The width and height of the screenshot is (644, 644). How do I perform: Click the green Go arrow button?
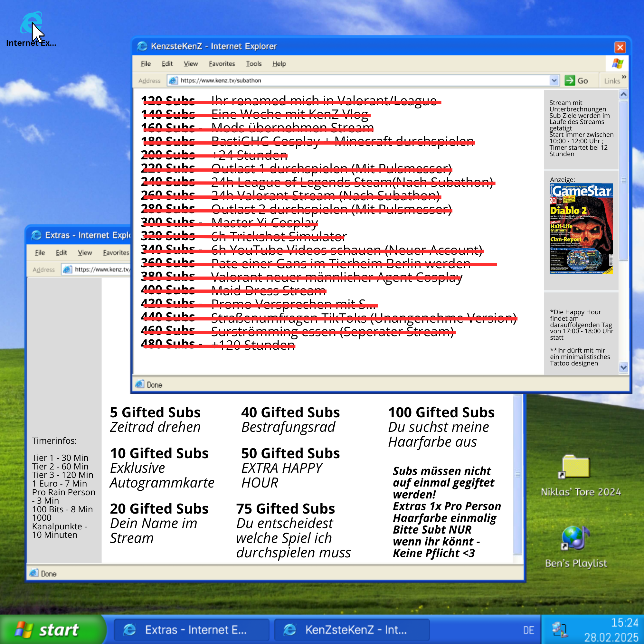pos(570,80)
